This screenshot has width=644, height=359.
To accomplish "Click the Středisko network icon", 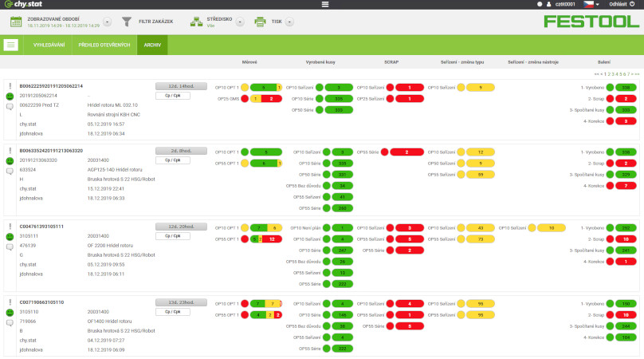I will [196, 22].
